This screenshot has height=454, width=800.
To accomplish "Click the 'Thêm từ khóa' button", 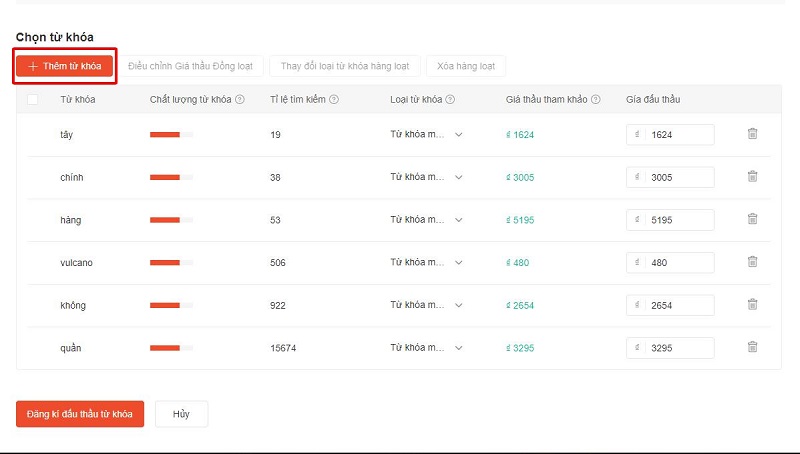I will pos(65,66).
